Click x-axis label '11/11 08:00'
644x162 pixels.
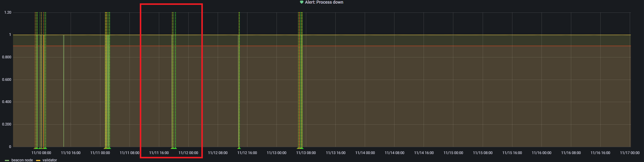tap(129, 153)
